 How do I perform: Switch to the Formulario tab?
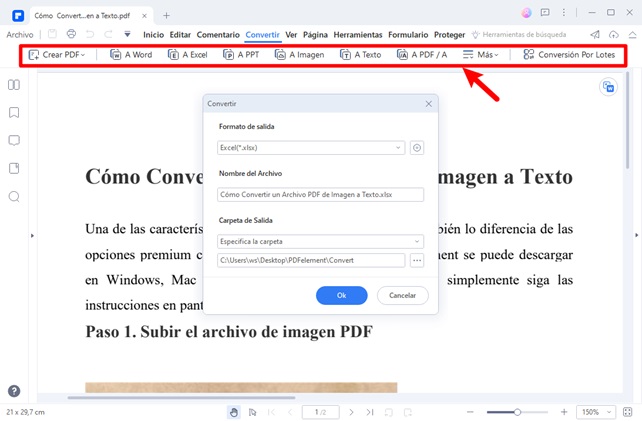point(408,35)
